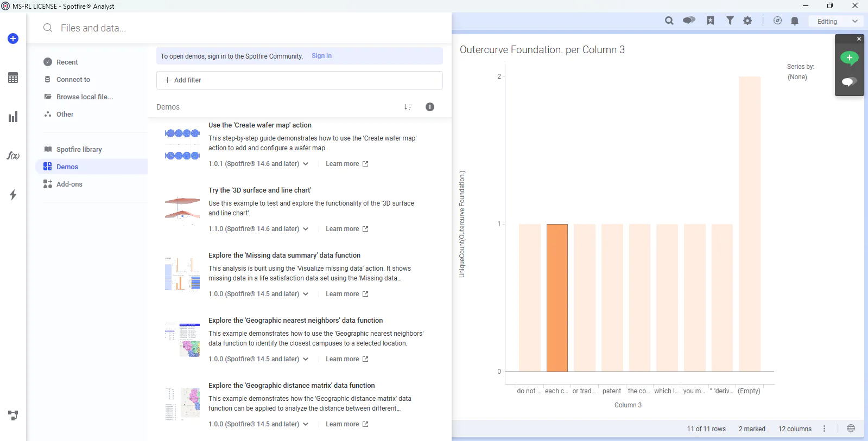Image resolution: width=868 pixels, height=441 pixels.
Task: Open the collaboration speech bubbles icon
Action: click(689, 21)
